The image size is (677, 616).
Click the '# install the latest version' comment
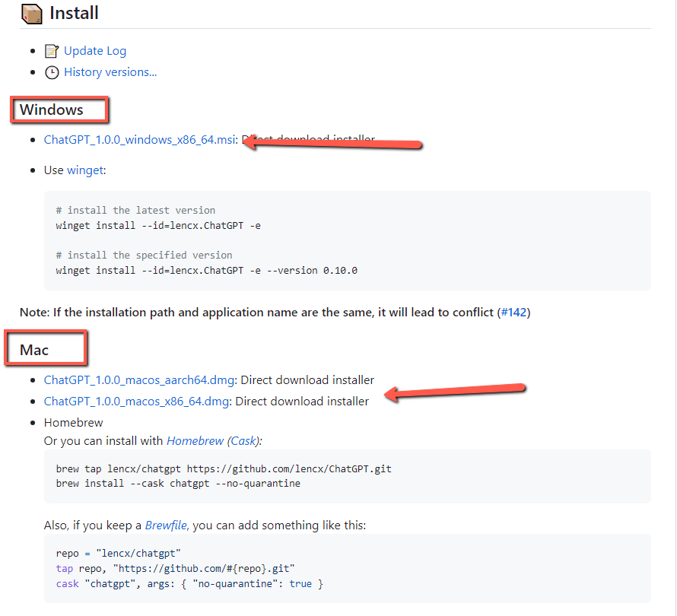[135, 210]
